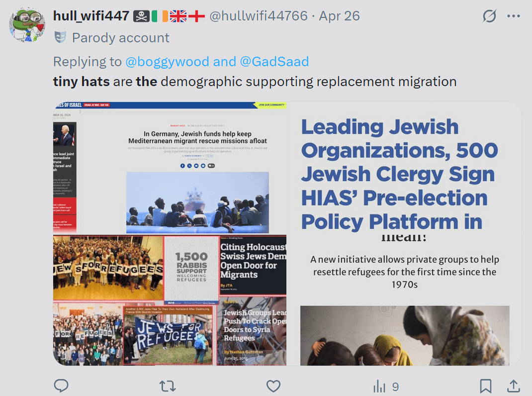The width and height of the screenshot is (532, 396).
Task: Click the share upload icon
Action: click(x=514, y=386)
